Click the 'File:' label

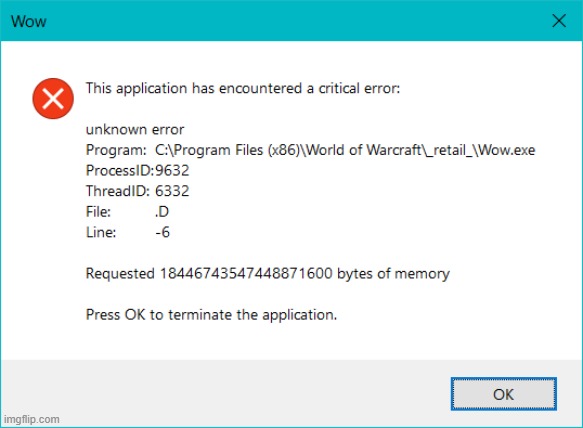(98, 212)
